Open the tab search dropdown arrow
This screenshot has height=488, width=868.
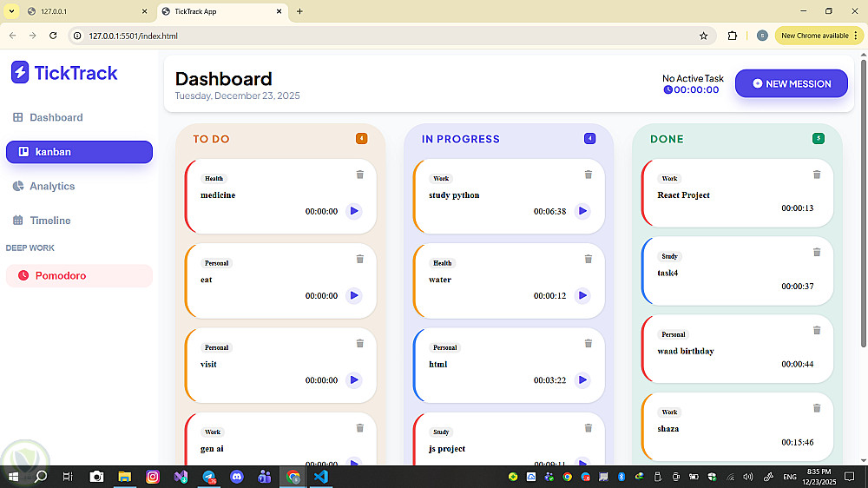point(11,11)
